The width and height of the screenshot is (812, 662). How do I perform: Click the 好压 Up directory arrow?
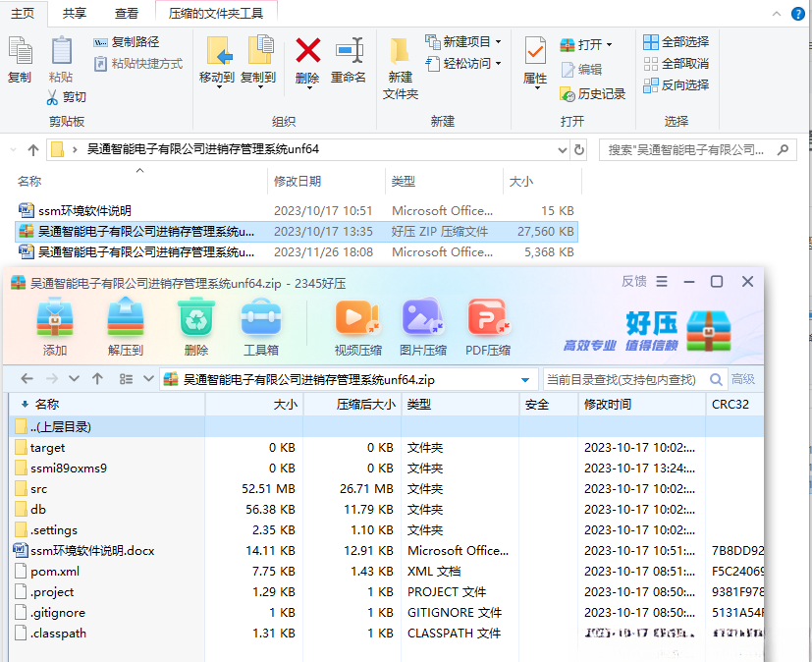pos(97,379)
